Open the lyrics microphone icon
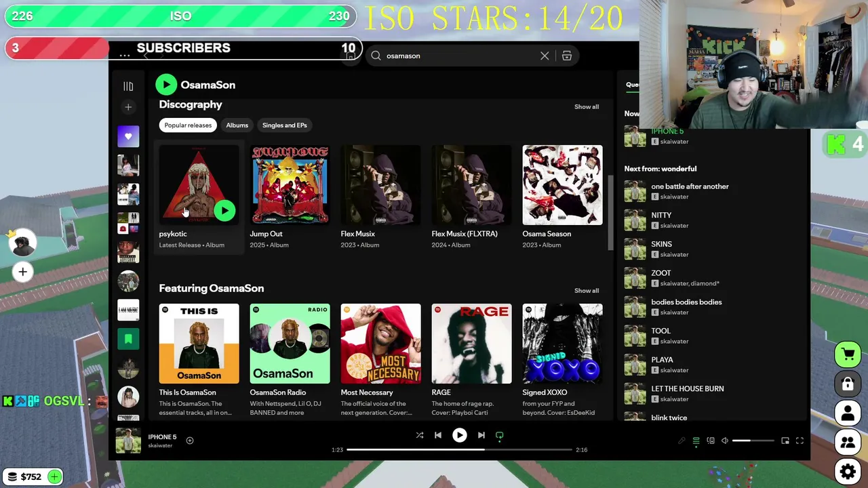The height and width of the screenshot is (488, 868). click(682, 441)
